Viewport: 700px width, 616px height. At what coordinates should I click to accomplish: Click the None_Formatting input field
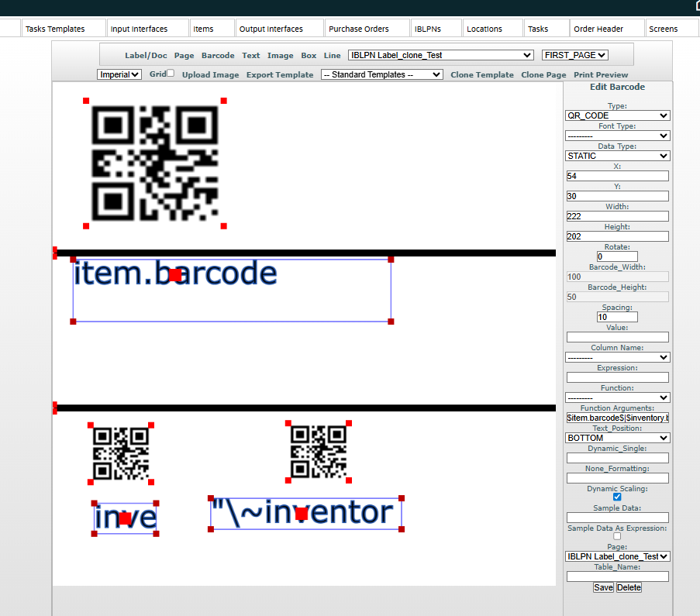point(617,478)
